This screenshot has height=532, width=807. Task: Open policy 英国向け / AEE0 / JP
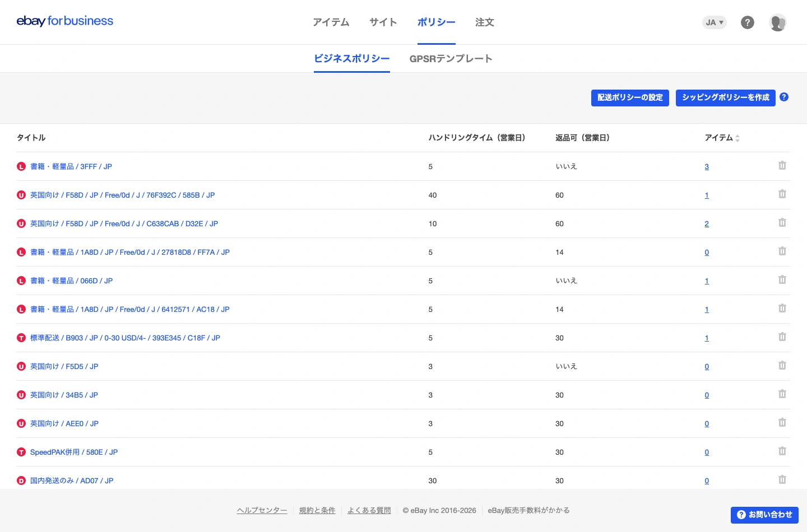(x=64, y=423)
